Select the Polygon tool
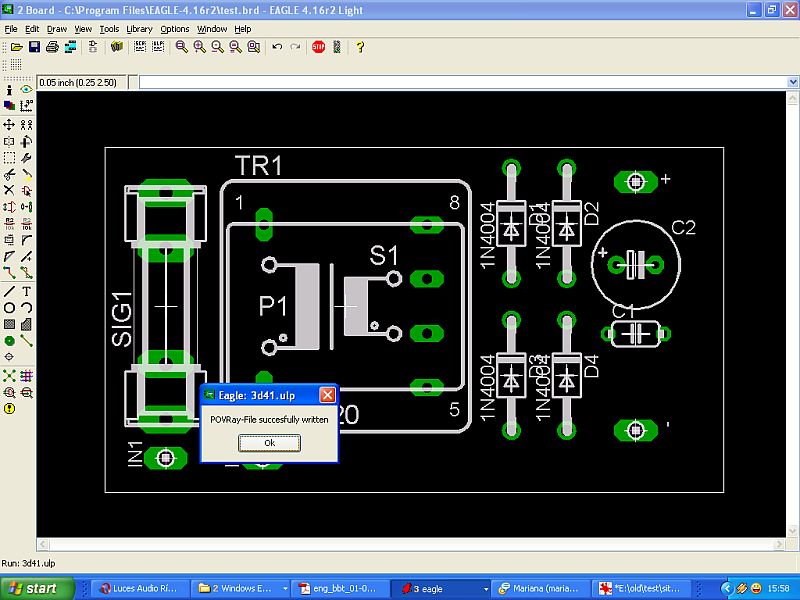Image resolution: width=800 pixels, height=600 pixels. [x=26, y=324]
